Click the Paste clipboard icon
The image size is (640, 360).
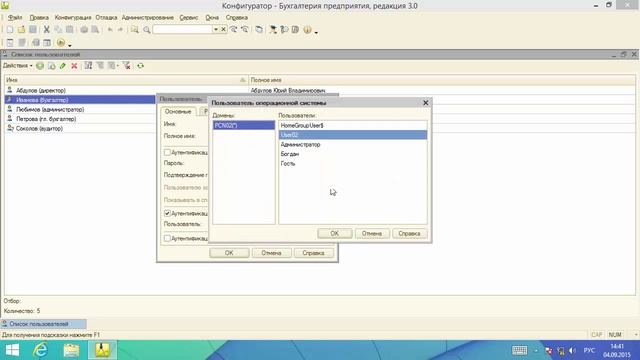(x=69, y=30)
